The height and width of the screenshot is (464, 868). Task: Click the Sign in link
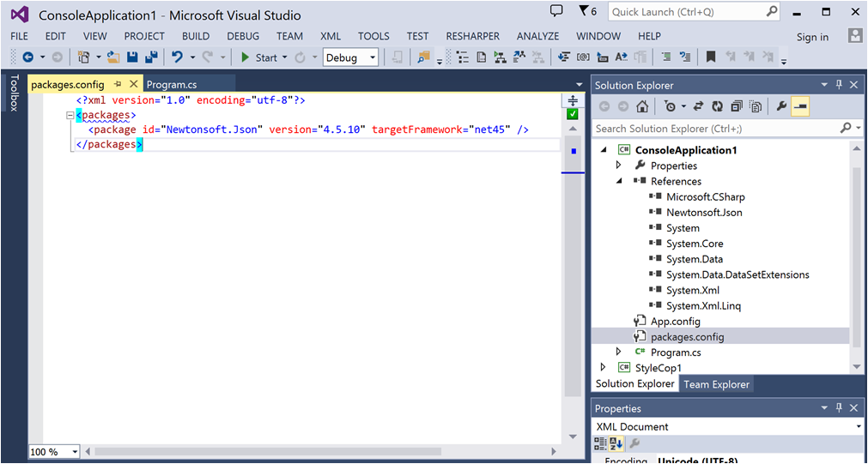pyautogui.click(x=812, y=37)
